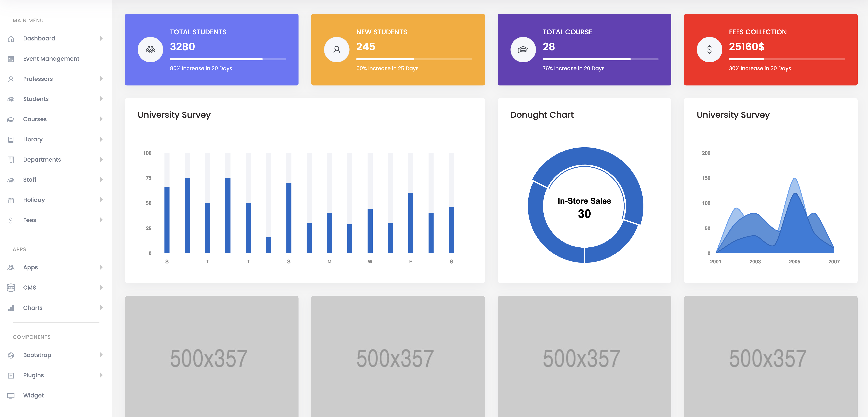
Task: Expand the Bootstrap submenu arrow
Action: (x=101, y=355)
